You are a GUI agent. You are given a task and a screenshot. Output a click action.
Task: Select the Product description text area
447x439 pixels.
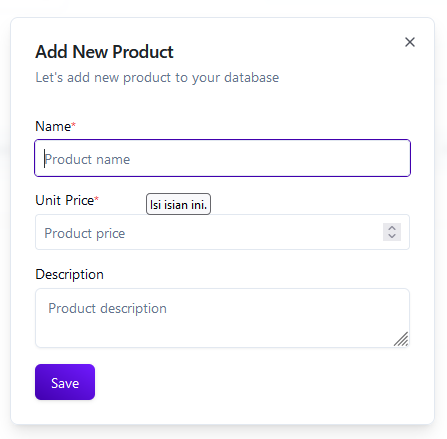pos(222,318)
